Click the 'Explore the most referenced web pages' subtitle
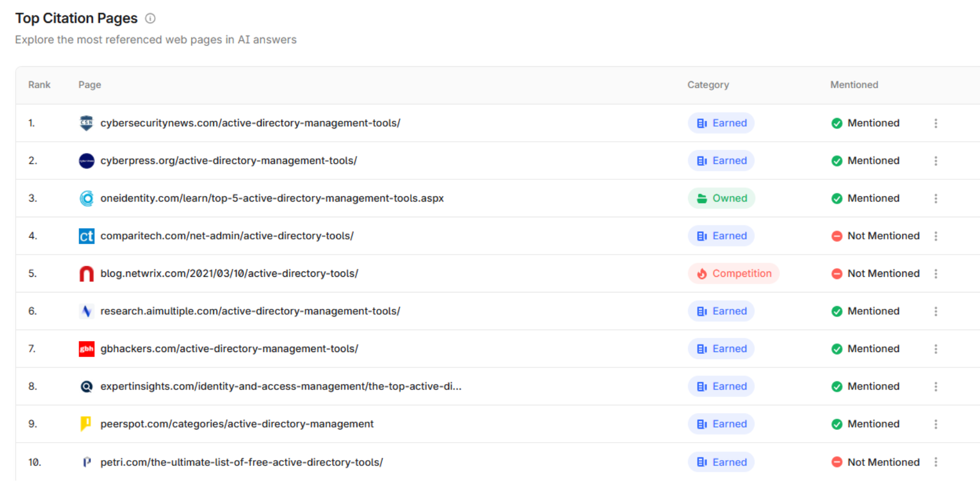Viewport: 980px width, 501px height. pos(156,40)
